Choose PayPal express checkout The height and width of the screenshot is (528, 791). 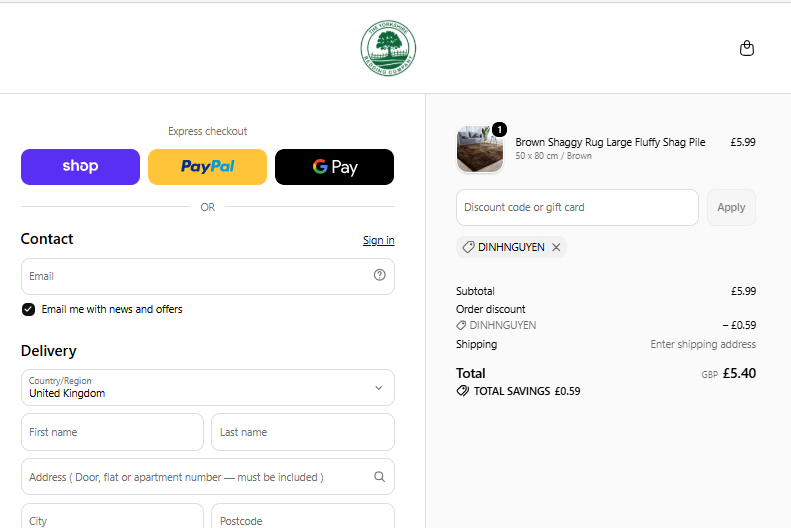207,167
